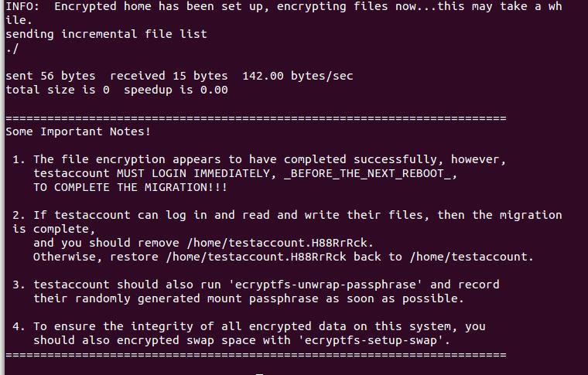Click the upper '=====' separator line
Viewport: 588px width, 375px height.
point(255,118)
